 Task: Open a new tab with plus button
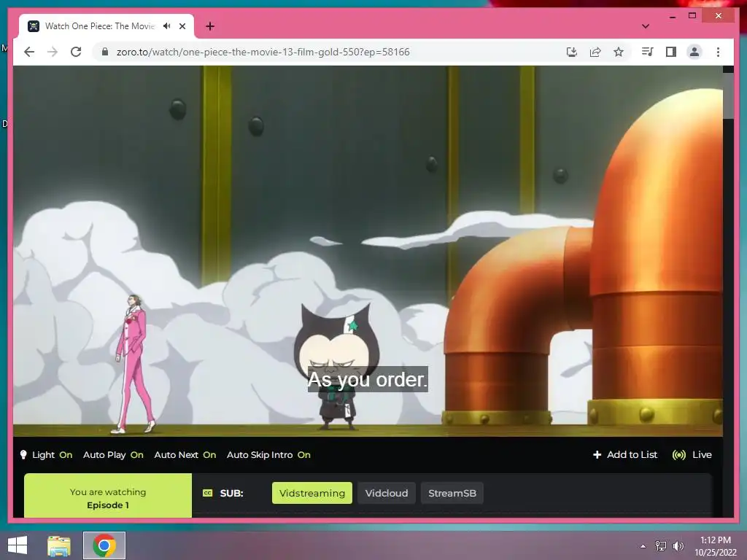[210, 26]
